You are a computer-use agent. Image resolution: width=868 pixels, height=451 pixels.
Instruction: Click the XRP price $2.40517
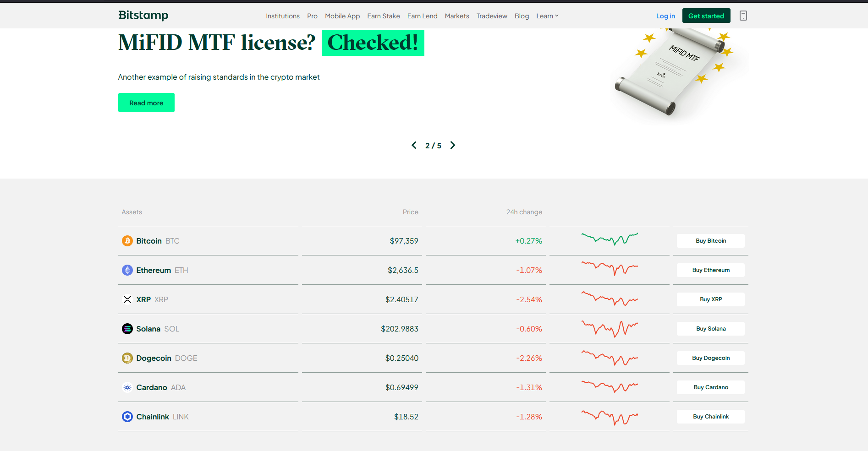[x=401, y=299]
